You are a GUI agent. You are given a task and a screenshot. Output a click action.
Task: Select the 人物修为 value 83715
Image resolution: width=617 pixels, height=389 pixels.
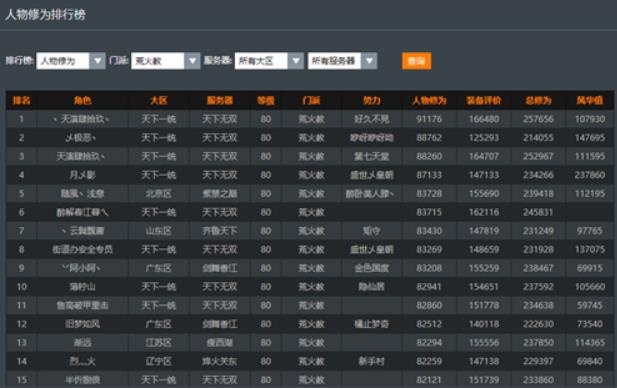click(x=429, y=212)
